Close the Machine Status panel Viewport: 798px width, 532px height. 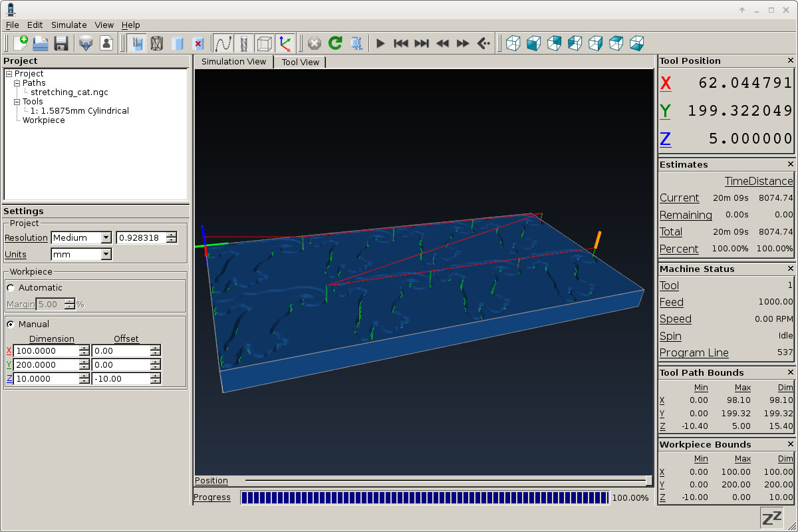point(790,269)
